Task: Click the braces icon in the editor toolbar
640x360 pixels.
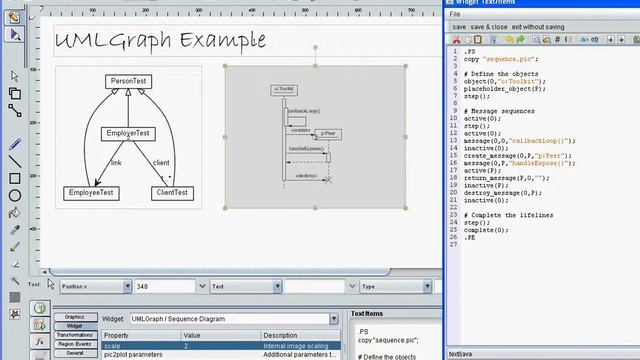Action: click(568, 40)
